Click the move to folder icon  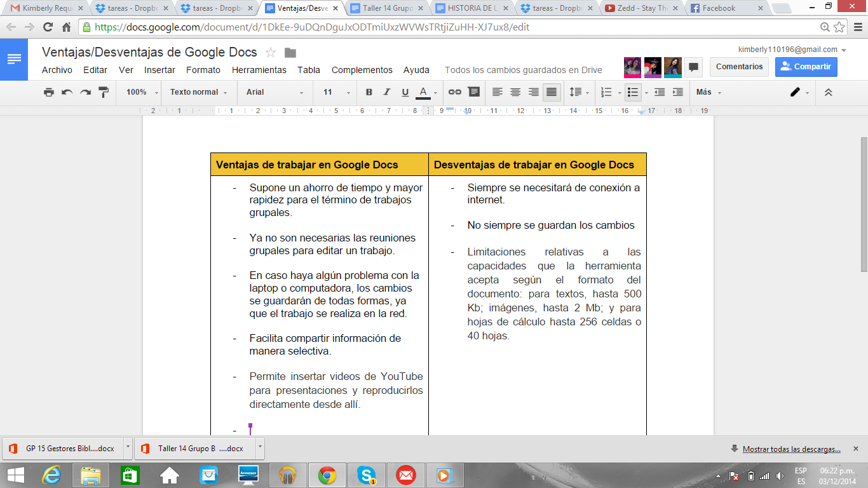[290, 53]
